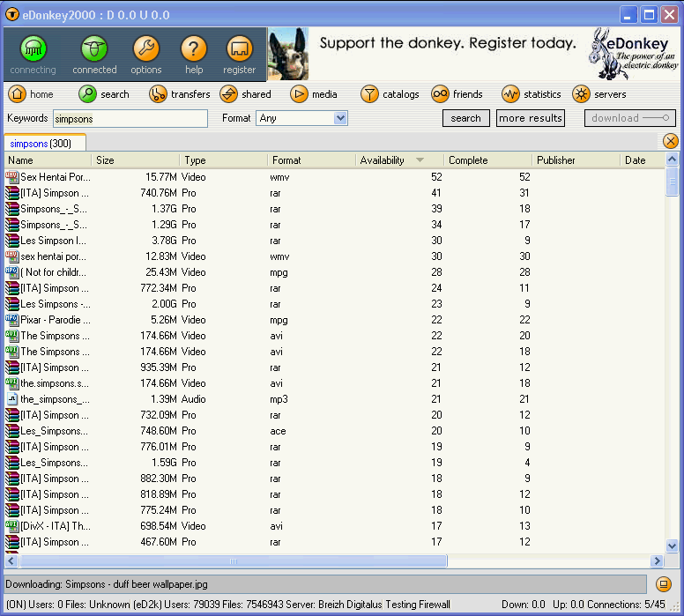684x616 pixels.
Task: Go to the home page icon
Action: [17, 93]
